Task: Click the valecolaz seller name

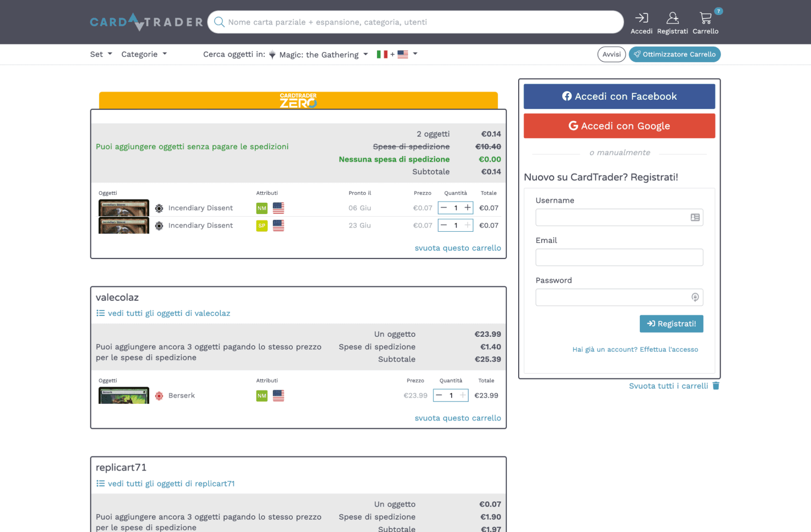Action: point(117,298)
